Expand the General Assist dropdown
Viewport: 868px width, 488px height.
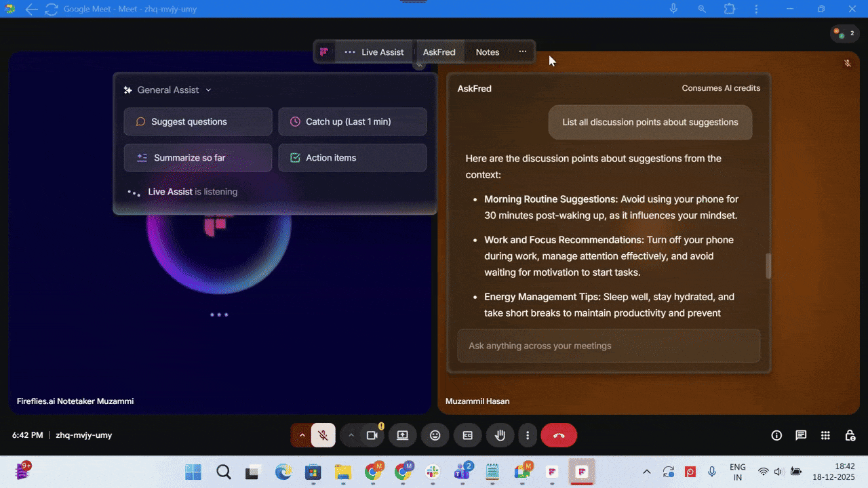(x=208, y=89)
